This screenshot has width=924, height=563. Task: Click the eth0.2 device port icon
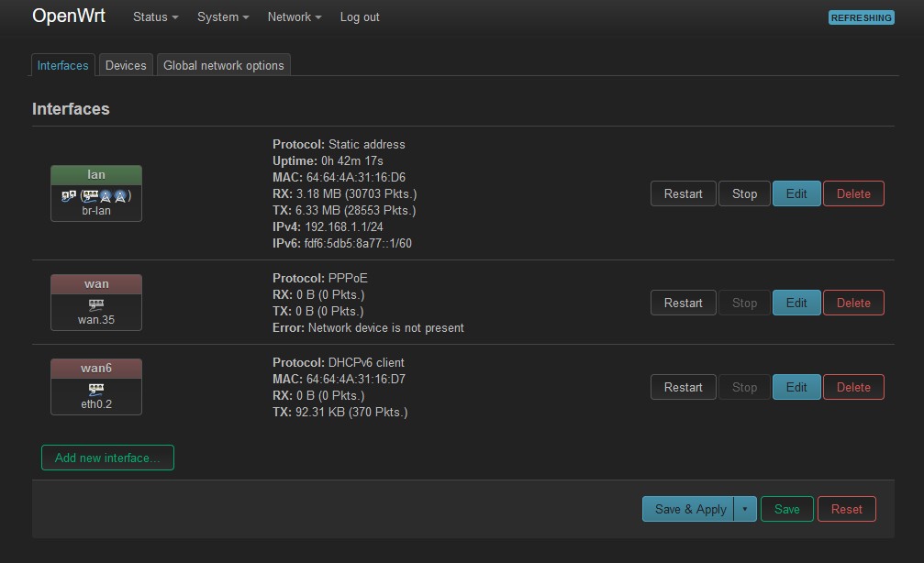click(96, 389)
